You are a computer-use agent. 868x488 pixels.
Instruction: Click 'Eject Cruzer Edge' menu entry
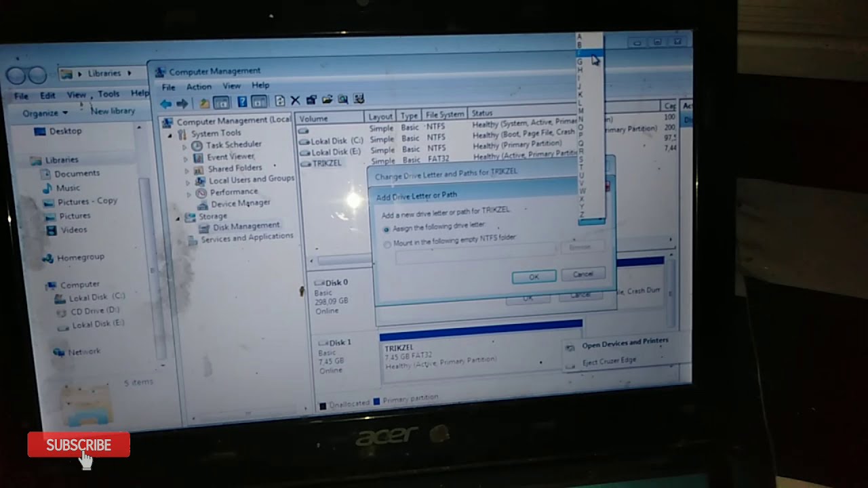coord(609,362)
